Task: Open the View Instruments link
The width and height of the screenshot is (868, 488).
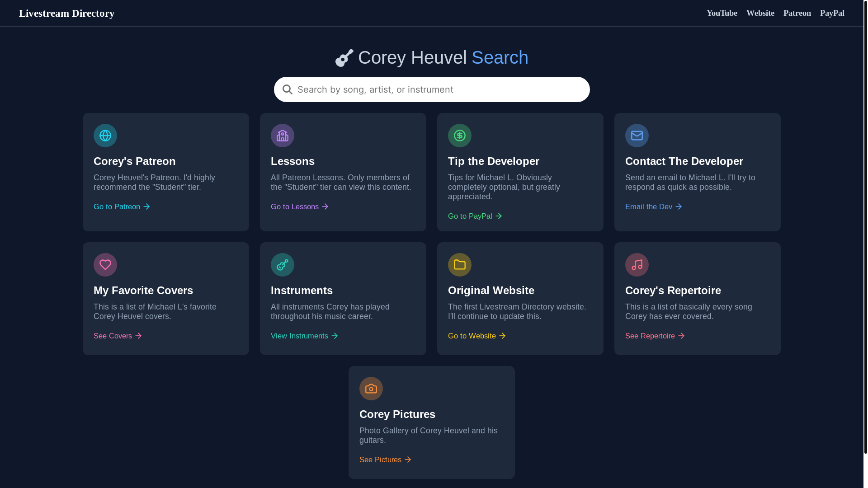Action: click(x=305, y=336)
